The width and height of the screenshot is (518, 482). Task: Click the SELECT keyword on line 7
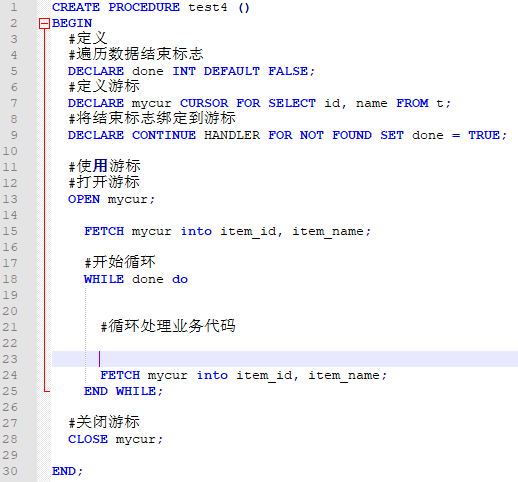tap(292, 103)
